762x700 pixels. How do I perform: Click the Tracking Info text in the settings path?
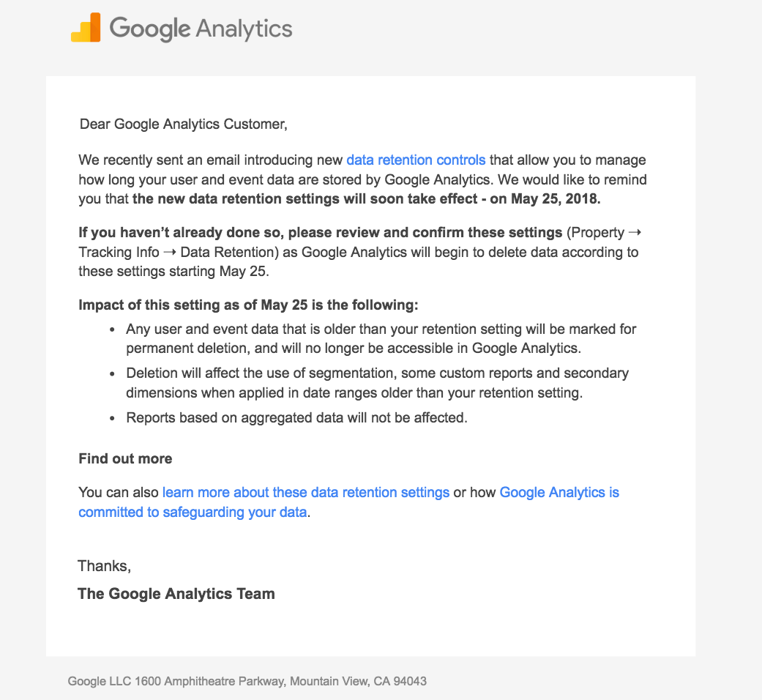point(119,253)
